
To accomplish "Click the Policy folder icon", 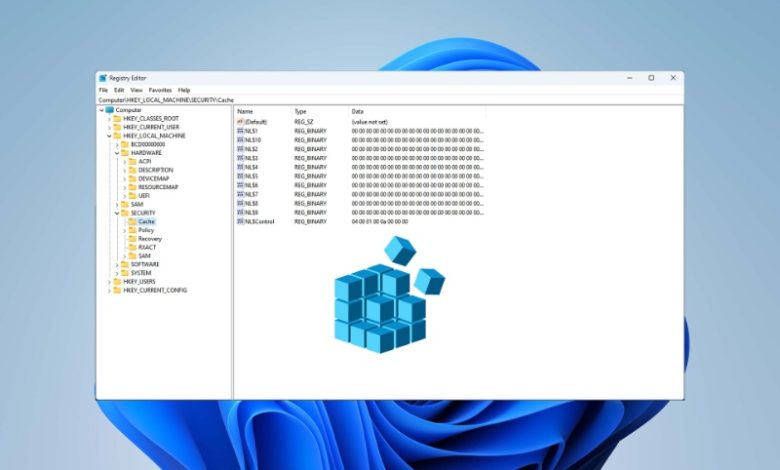I will [132, 230].
